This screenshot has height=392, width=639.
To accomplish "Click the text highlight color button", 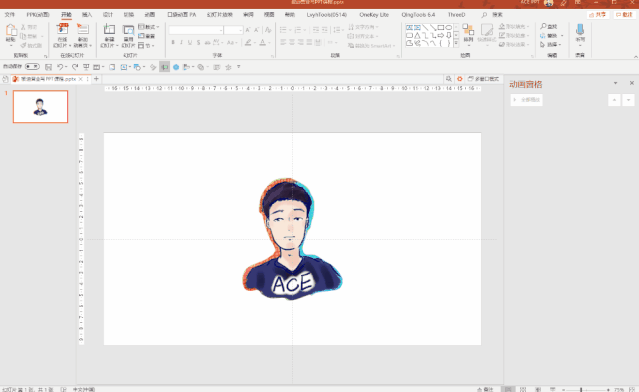I will [x=248, y=42].
